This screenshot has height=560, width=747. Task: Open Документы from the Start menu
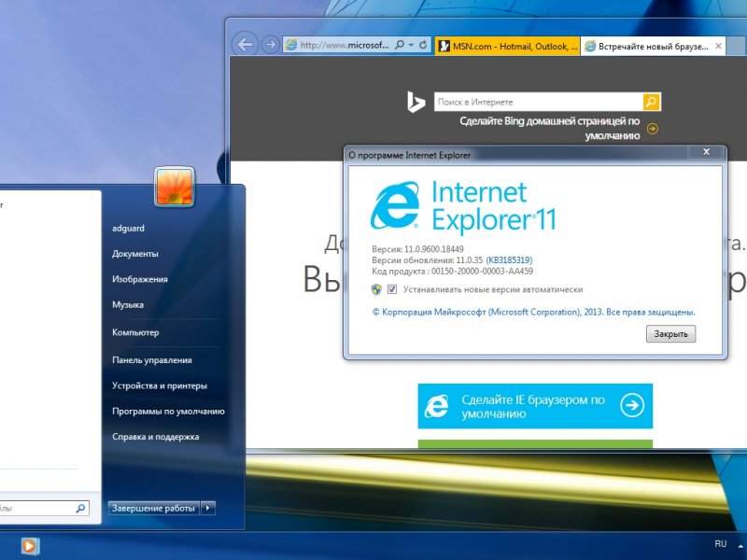[135, 254]
